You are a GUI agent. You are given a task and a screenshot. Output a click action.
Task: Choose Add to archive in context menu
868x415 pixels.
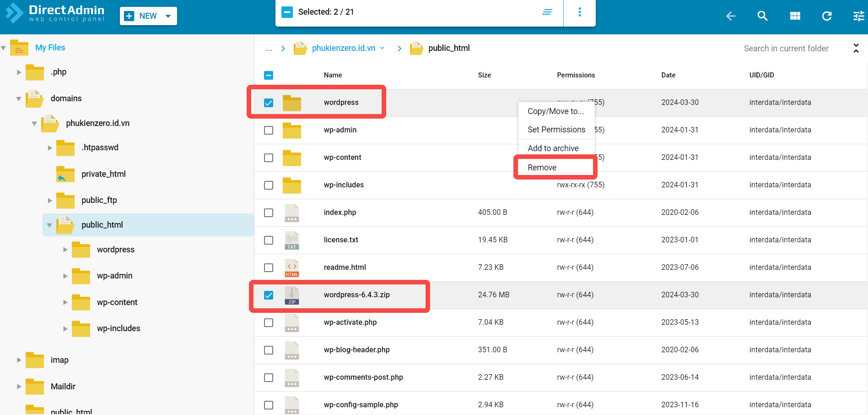(x=556, y=148)
